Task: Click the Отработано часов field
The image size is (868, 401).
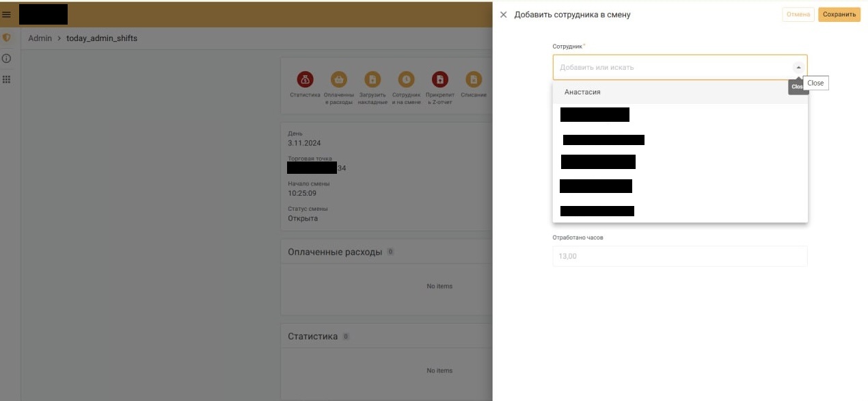Action: pyautogui.click(x=680, y=256)
